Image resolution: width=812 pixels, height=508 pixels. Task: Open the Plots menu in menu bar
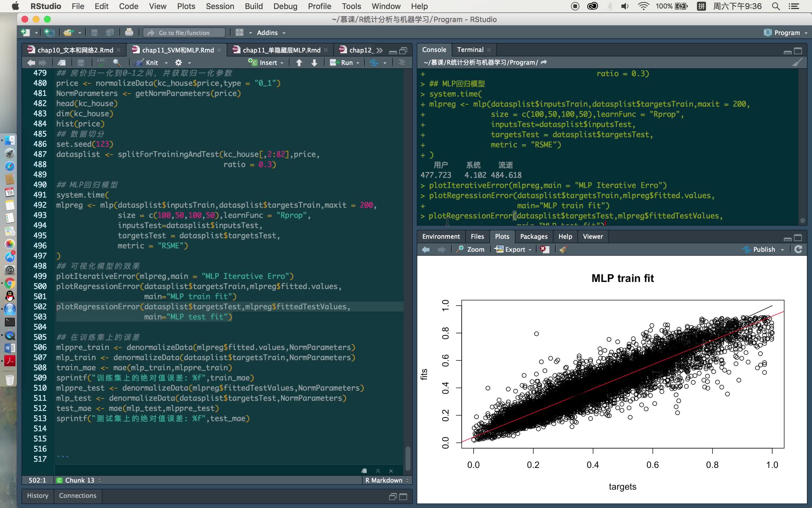[186, 6]
